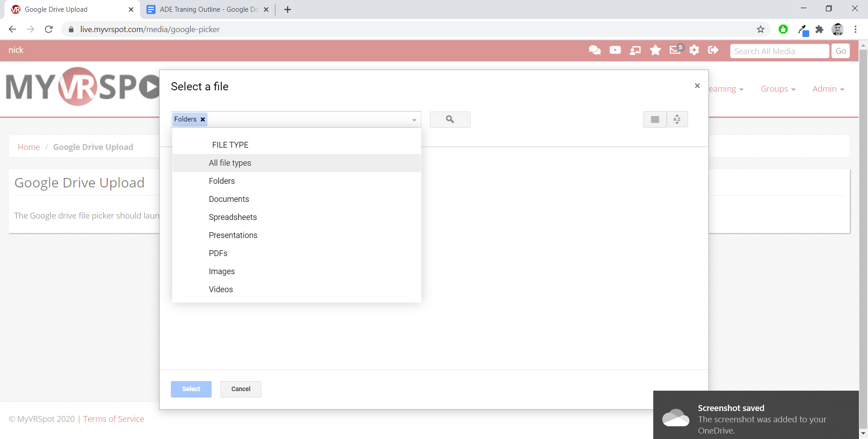Image resolution: width=868 pixels, height=439 pixels.
Task: Click the page scrollbar down arrow
Action: pyautogui.click(x=863, y=434)
